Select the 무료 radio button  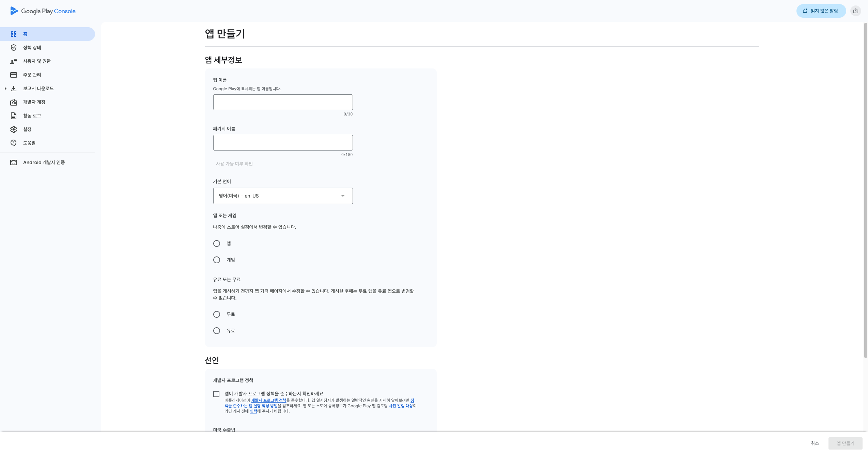[217, 314]
